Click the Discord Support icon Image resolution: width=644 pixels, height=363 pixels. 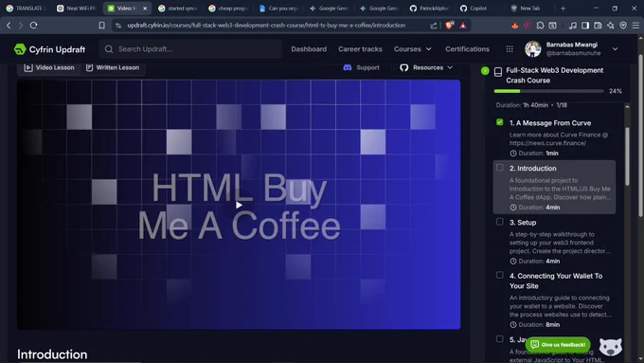point(347,67)
